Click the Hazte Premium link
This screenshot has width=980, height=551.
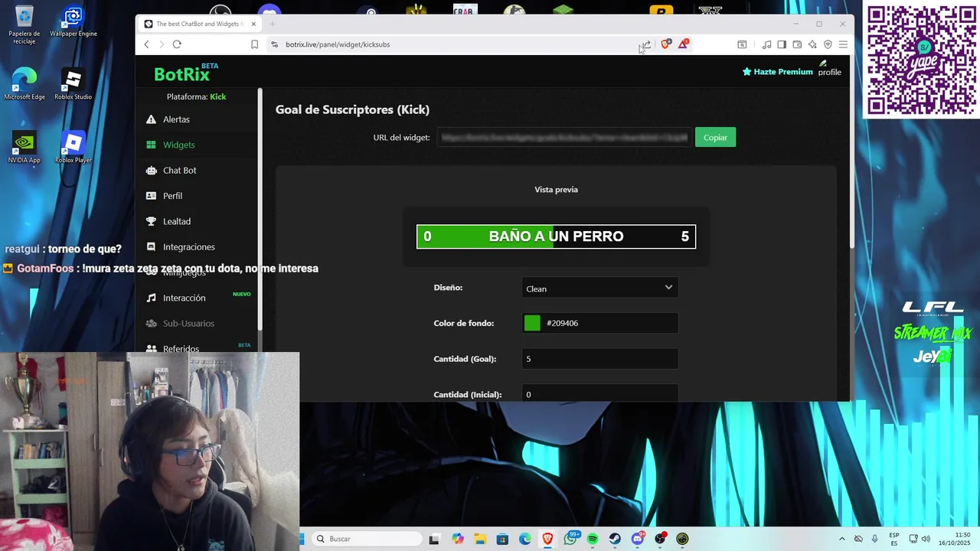coord(777,72)
